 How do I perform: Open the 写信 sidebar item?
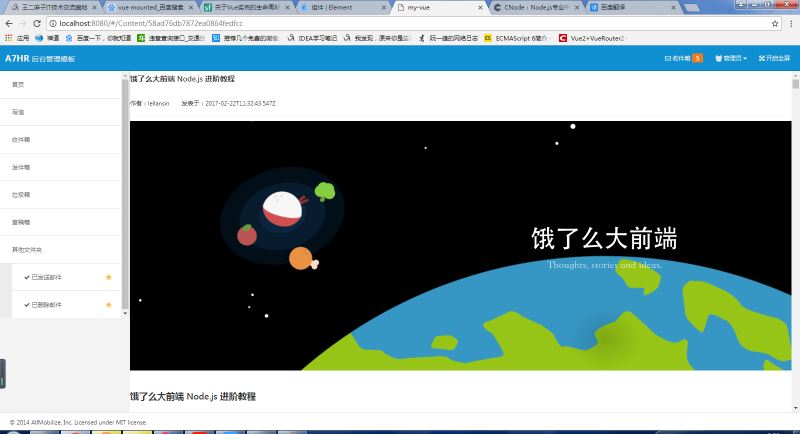coord(61,112)
